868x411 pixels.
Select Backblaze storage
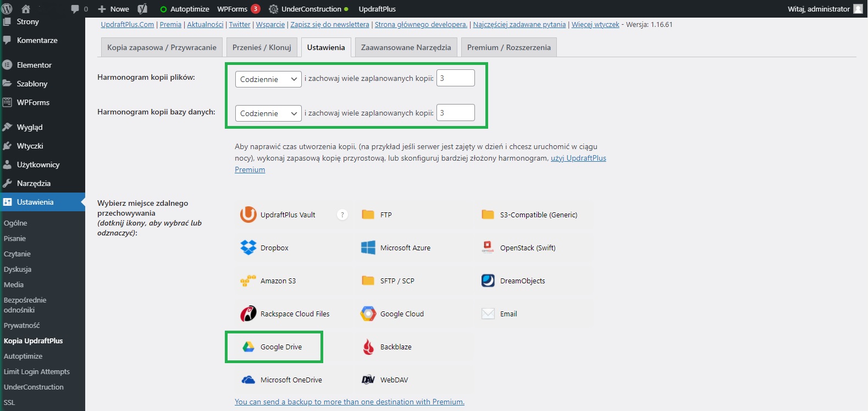pos(386,347)
